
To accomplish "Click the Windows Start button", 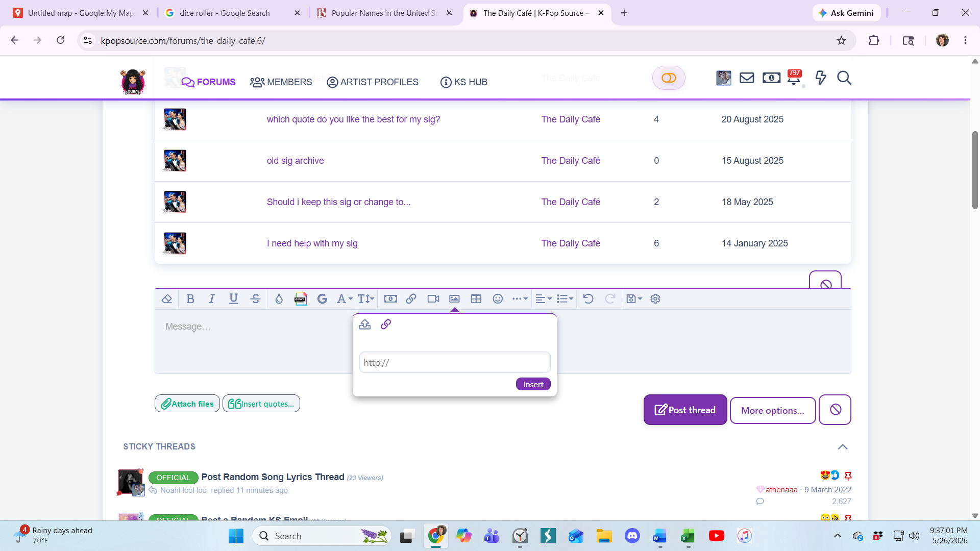I will (236, 536).
